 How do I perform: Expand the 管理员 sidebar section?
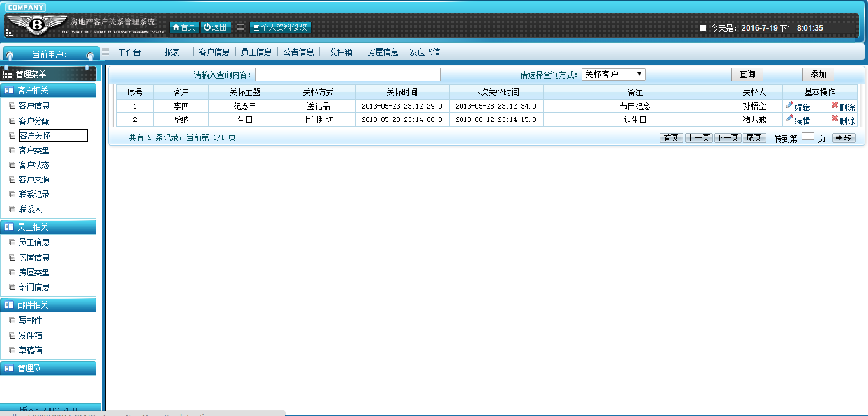point(49,368)
